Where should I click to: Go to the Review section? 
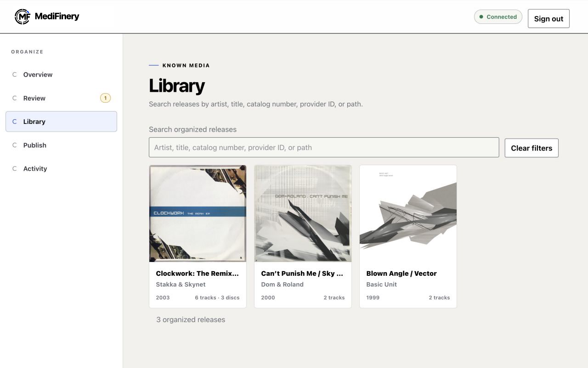pos(61,98)
